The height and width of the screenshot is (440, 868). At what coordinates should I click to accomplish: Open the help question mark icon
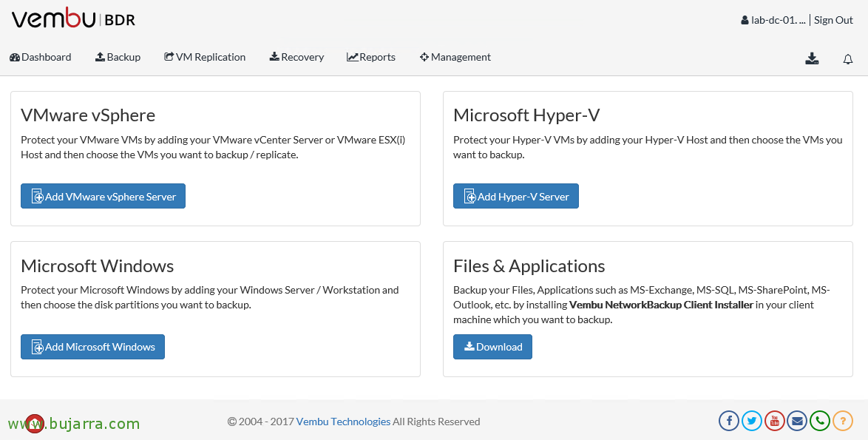[x=843, y=421]
